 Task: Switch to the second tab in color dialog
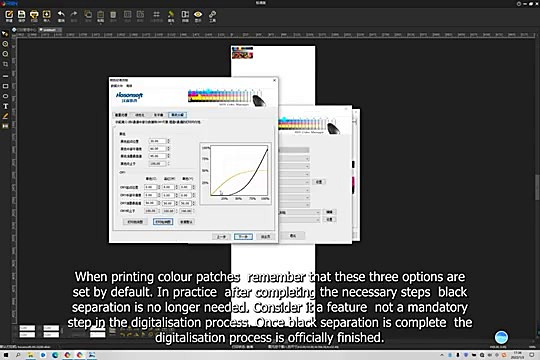[x=139, y=115]
